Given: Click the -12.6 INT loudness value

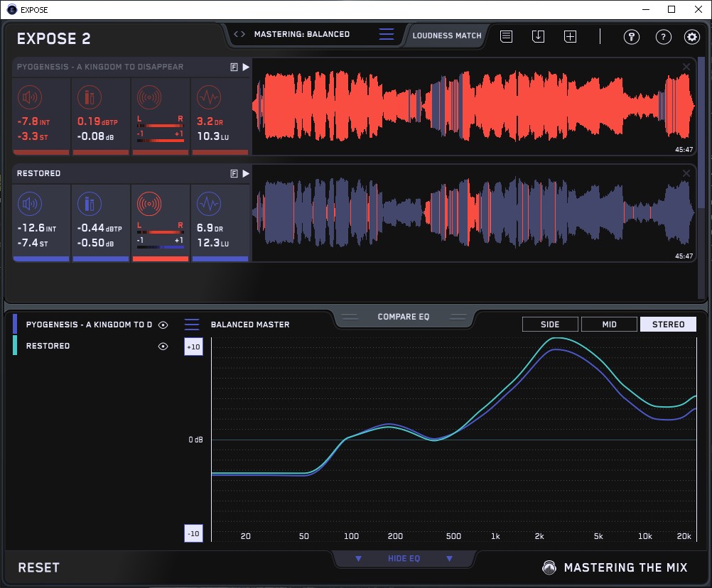Looking at the screenshot, I should click(x=37, y=228).
